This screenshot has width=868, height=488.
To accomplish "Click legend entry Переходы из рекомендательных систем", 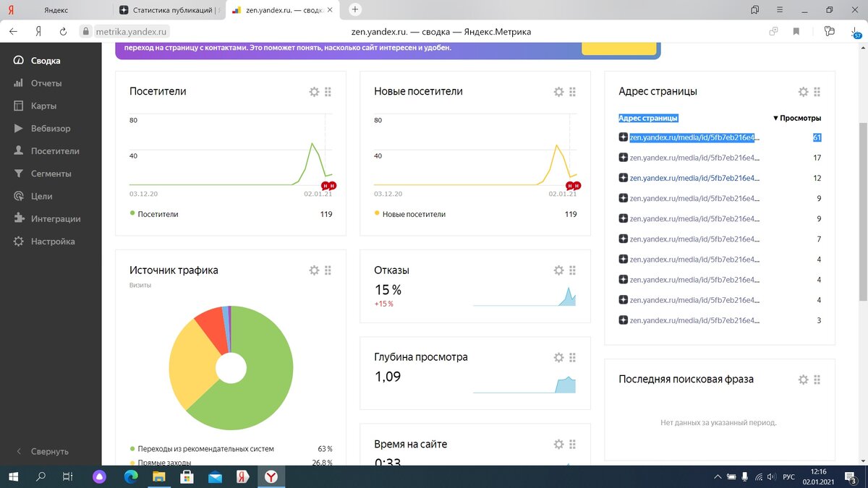I will click(x=202, y=449).
